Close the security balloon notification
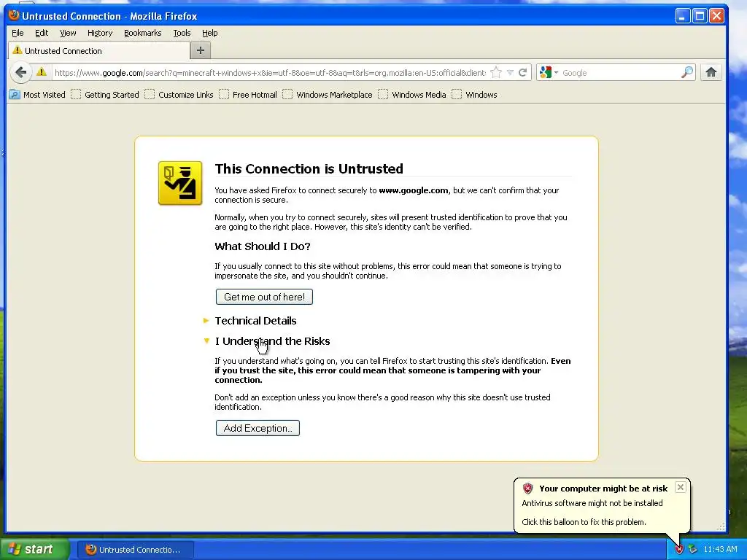The width and height of the screenshot is (747, 560). tap(681, 486)
